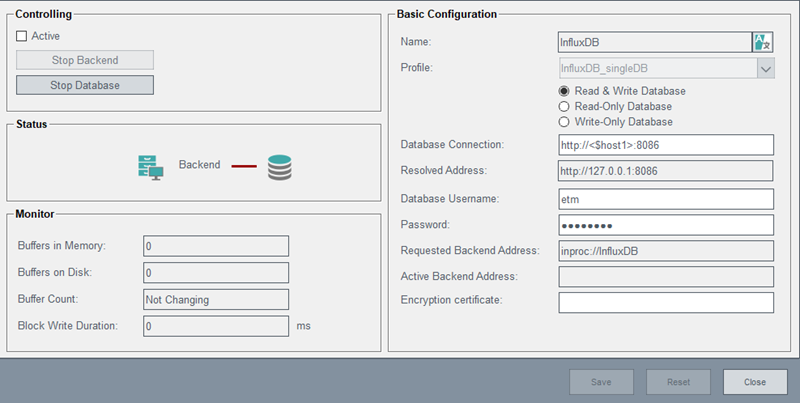Click the Database Username field
This screenshot has width=800, height=403.
[666, 199]
